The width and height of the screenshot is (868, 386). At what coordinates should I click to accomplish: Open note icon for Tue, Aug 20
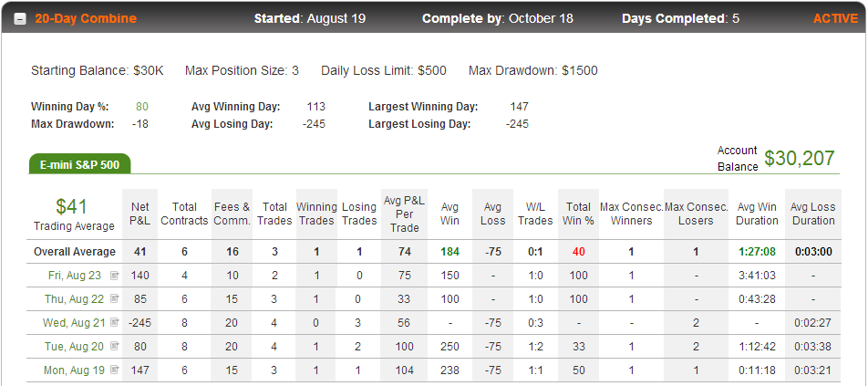coord(115,346)
